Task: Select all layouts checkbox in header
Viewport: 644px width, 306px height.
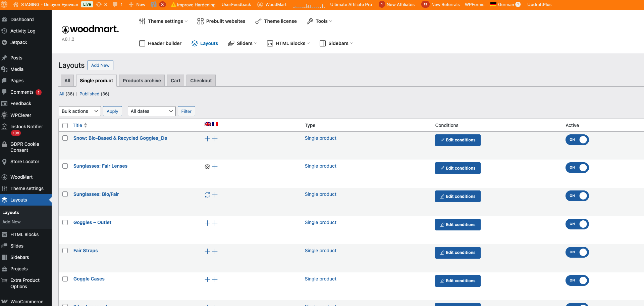Action: (x=65, y=125)
